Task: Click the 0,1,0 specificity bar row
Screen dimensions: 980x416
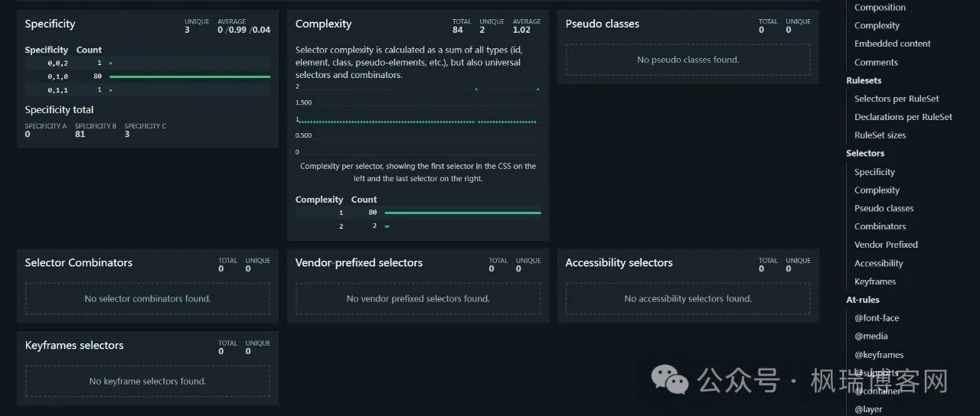Action: click(x=148, y=76)
